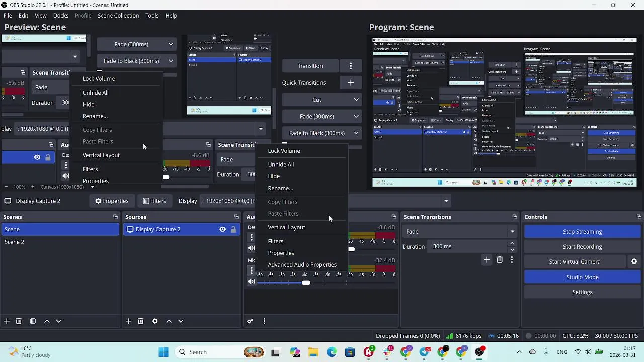Add a quick transition with plus button
The image size is (644, 362).
pyautogui.click(x=351, y=83)
